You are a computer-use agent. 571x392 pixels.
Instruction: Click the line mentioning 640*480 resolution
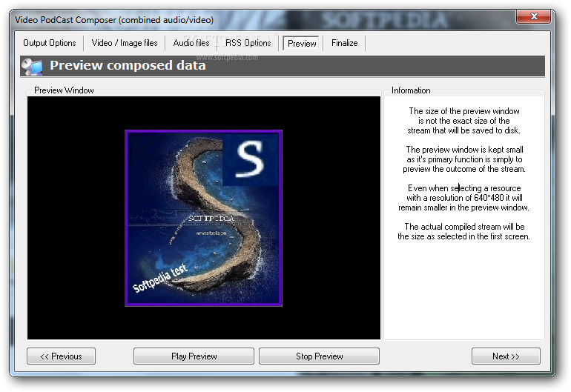(464, 198)
